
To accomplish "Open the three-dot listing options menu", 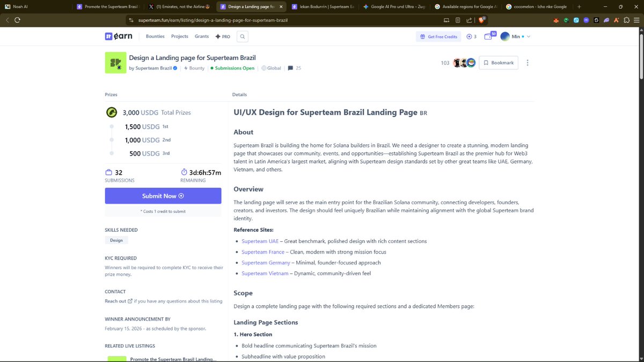I will pyautogui.click(x=528, y=63).
